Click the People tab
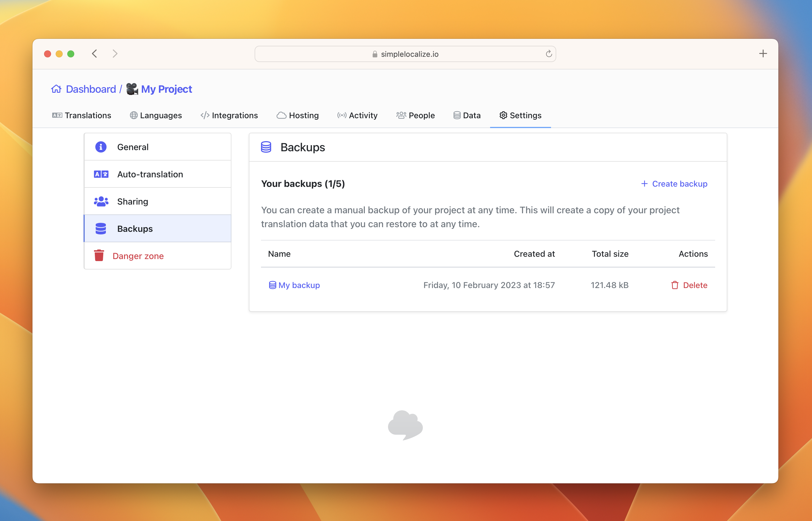The image size is (812, 521). click(416, 115)
